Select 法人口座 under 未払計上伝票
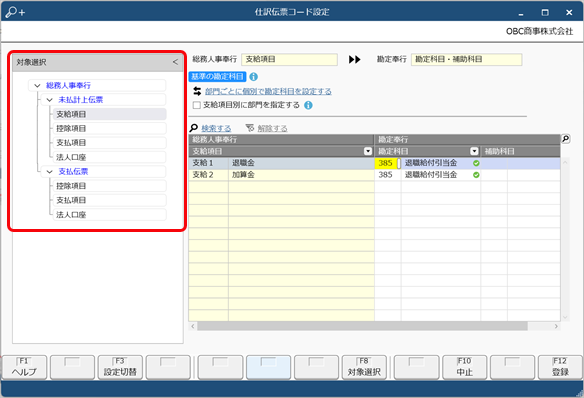 pos(110,157)
